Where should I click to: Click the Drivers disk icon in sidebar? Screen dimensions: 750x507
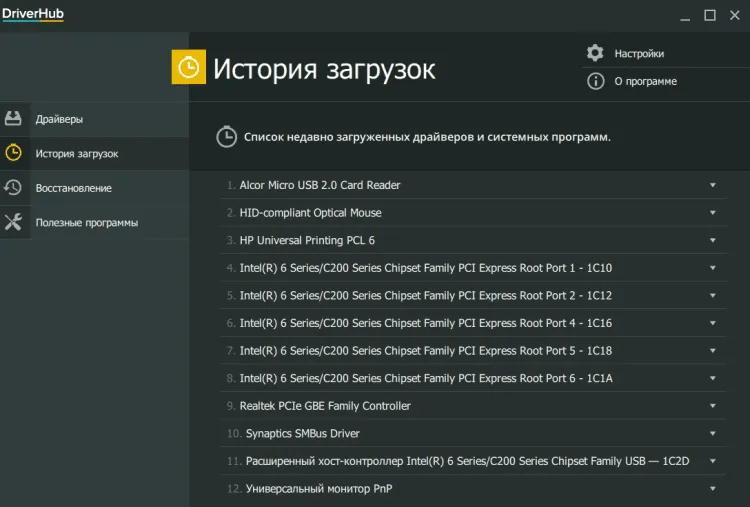pos(13,119)
